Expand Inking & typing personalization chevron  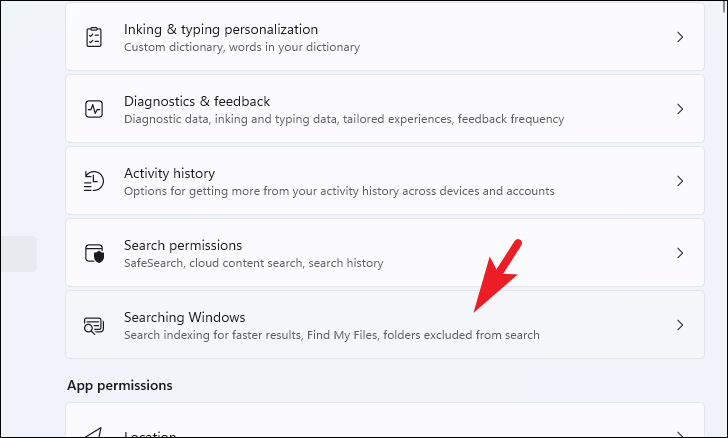(x=680, y=37)
